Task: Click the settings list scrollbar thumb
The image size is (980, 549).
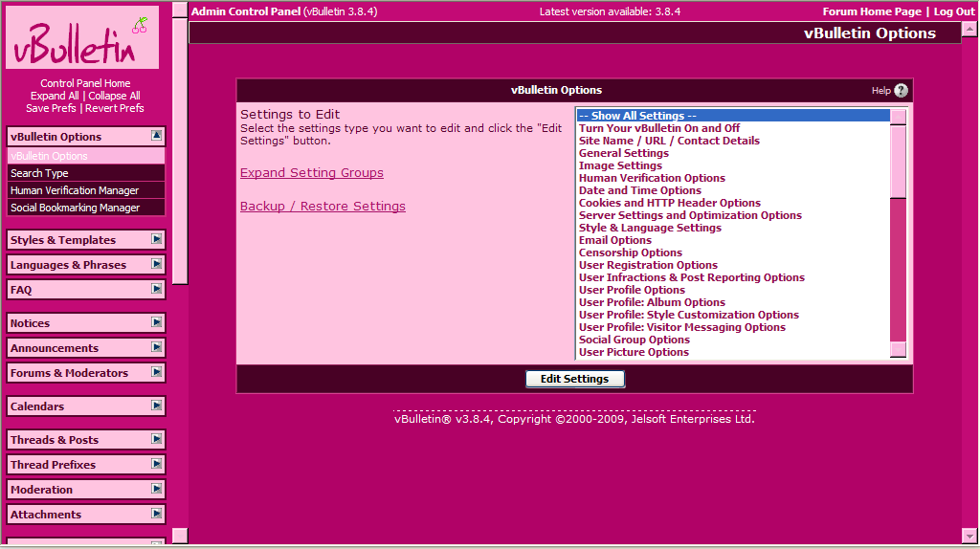Action: [898, 162]
